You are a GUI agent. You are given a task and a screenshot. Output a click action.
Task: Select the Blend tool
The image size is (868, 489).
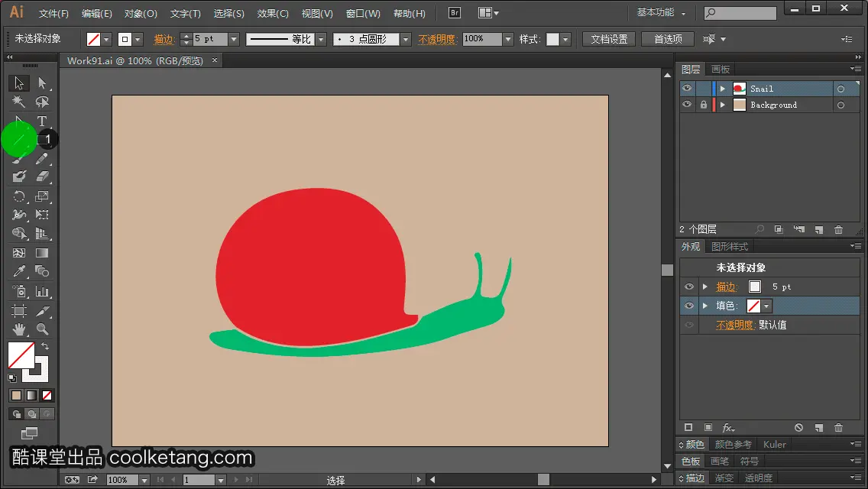tap(42, 271)
